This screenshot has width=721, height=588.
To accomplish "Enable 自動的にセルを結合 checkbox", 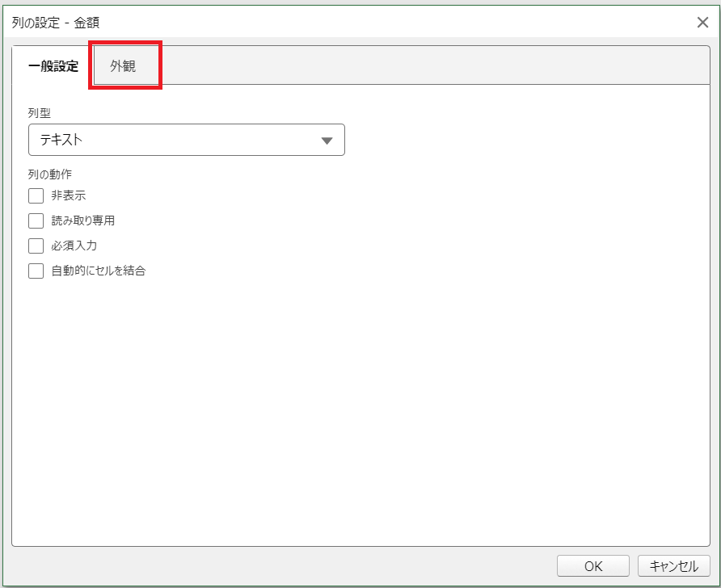I will point(36,271).
